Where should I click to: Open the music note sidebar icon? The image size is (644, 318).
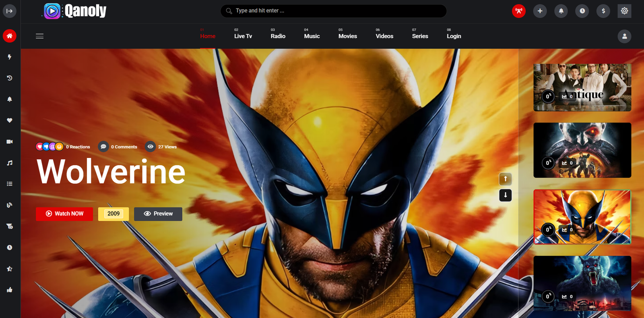10,163
